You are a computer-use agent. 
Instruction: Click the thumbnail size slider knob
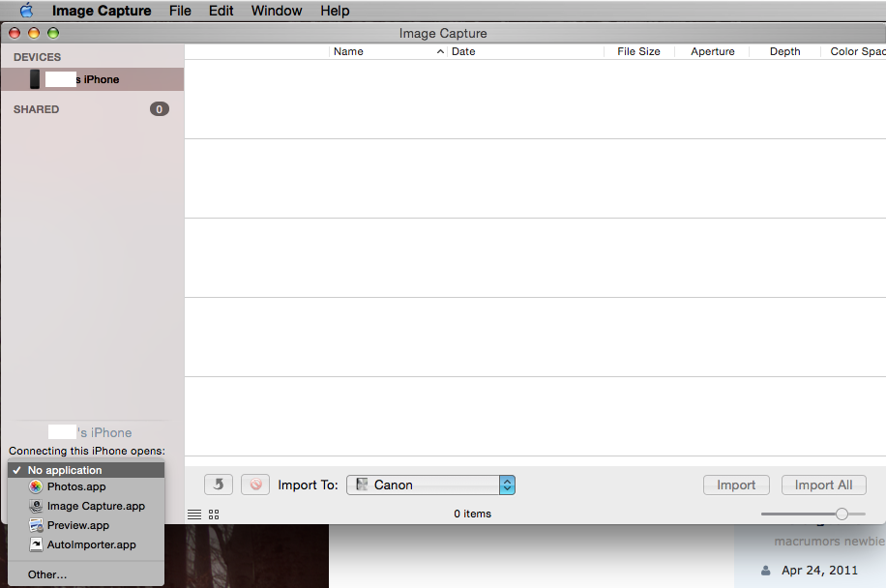point(842,514)
